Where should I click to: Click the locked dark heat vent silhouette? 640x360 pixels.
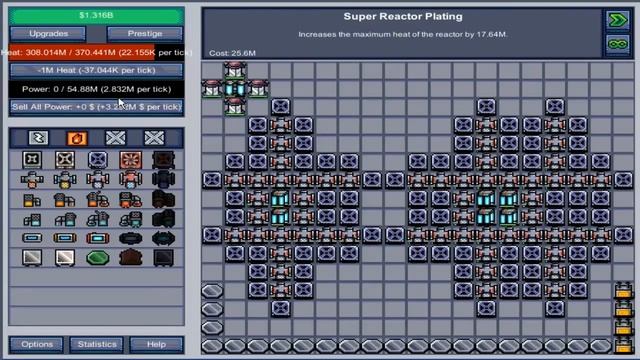click(163, 160)
